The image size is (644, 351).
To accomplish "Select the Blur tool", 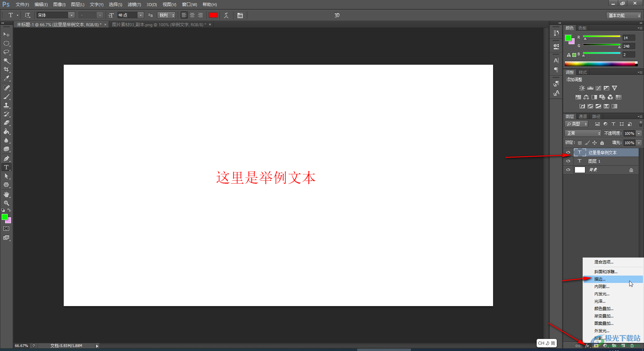I will tap(6, 140).
